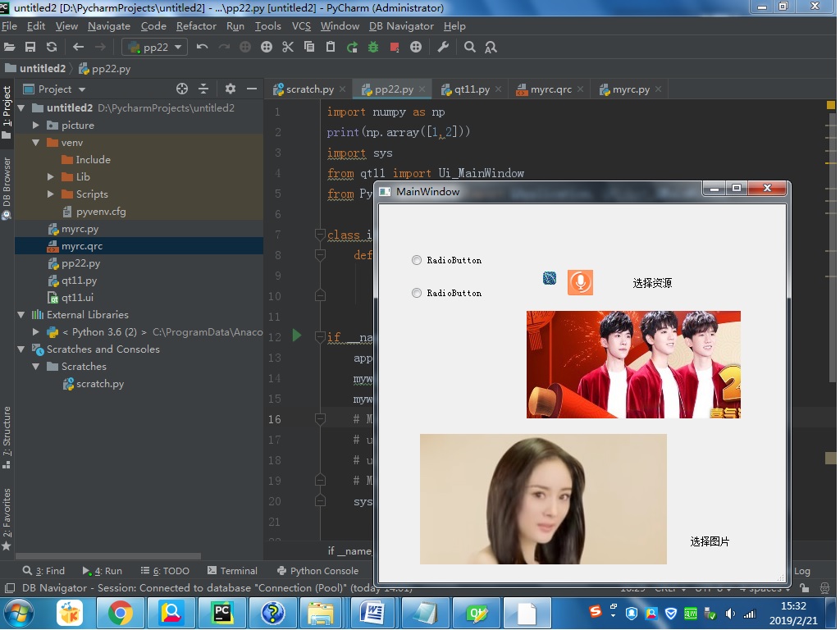The width and height of the screenshot is (840, 630).
Task: Click the Windows Start button
Action: click(x=20, y=613)
